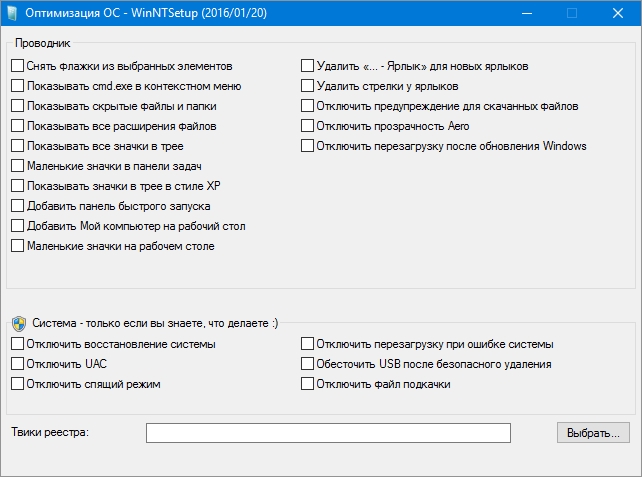Click the WinNTSetup title bar icon
This screenshot has width=642, height=477.
[14, 14]
